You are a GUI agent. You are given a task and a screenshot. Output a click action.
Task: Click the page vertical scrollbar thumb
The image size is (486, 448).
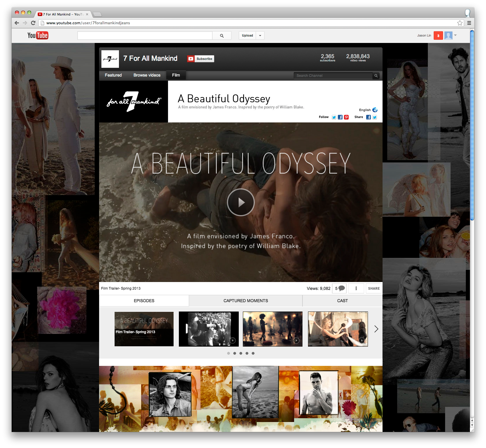[x=472, y=125]
